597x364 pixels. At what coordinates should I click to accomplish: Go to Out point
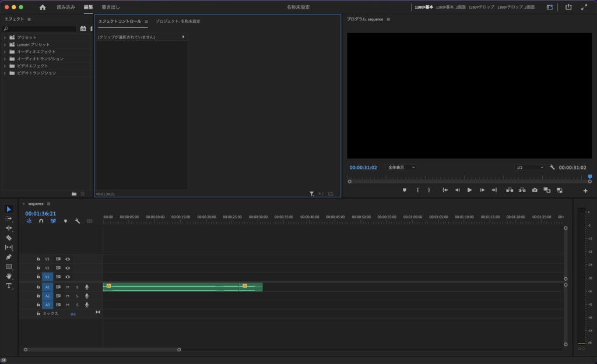494,190
